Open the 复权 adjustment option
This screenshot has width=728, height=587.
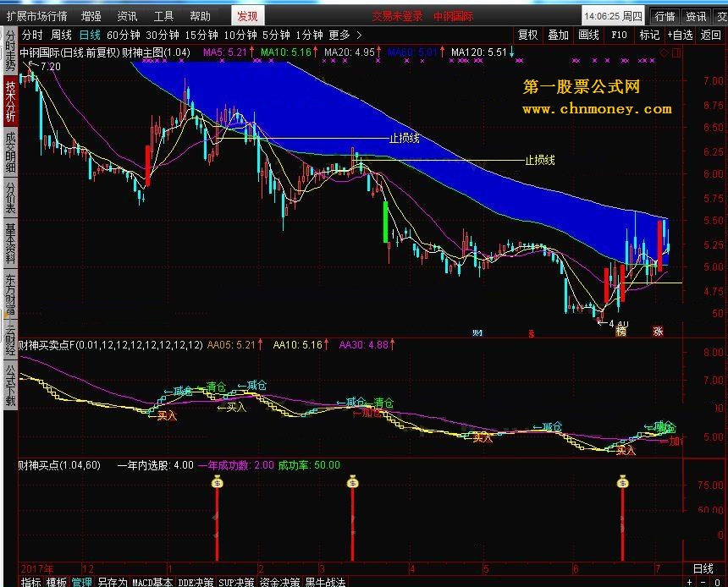527,35
